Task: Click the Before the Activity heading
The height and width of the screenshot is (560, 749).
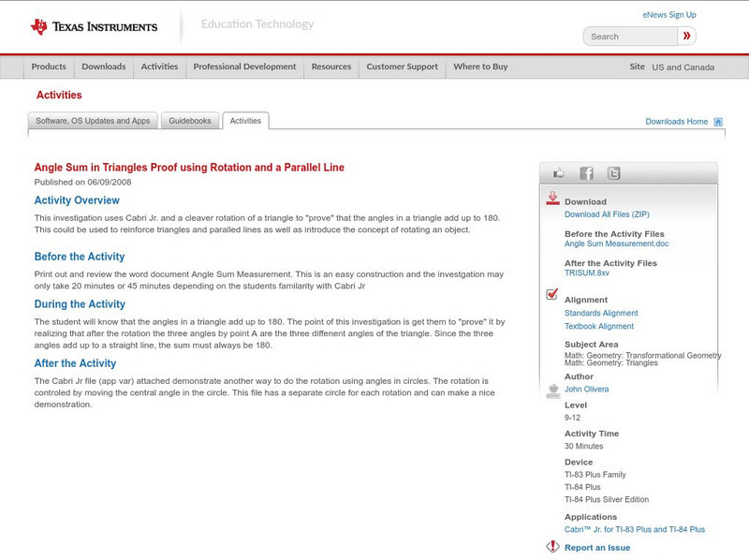Action: click(80, 257)
